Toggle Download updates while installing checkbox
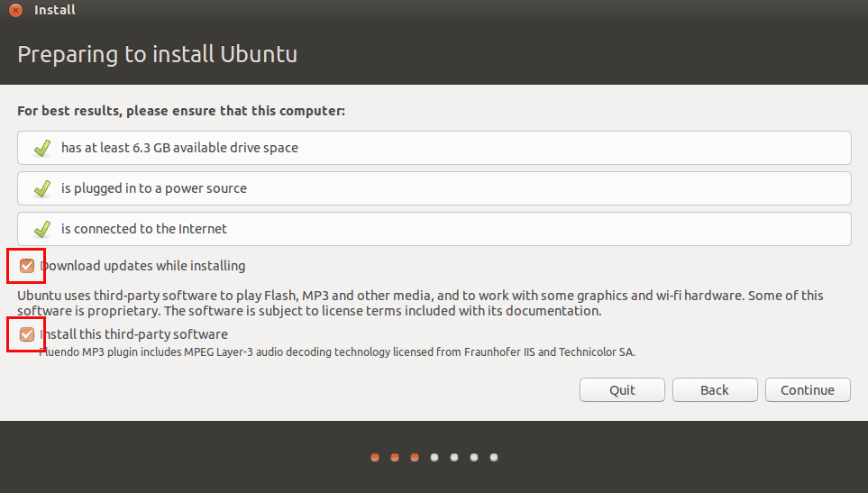The image size is (868, 493). click(26, 266)
